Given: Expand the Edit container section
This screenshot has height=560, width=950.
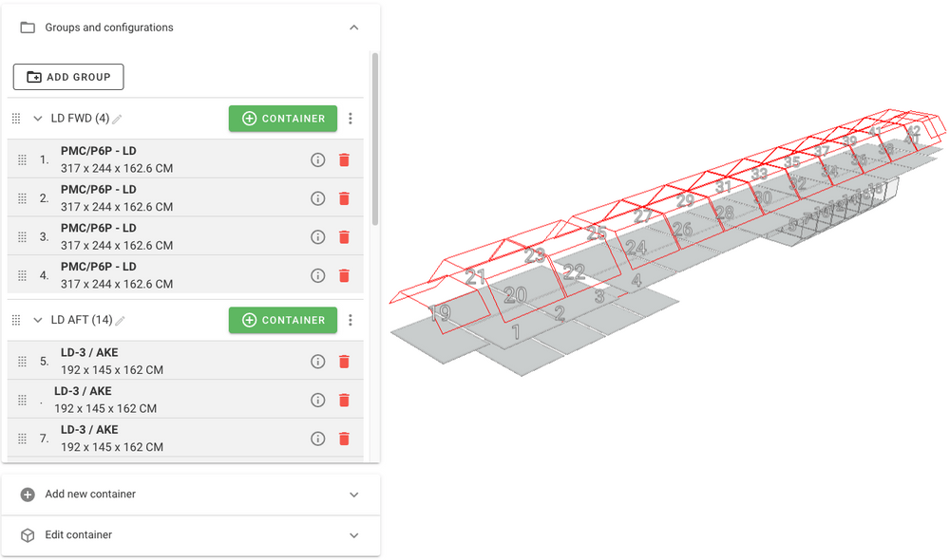Looking at the screenshot, I should [x=354, y=535].
